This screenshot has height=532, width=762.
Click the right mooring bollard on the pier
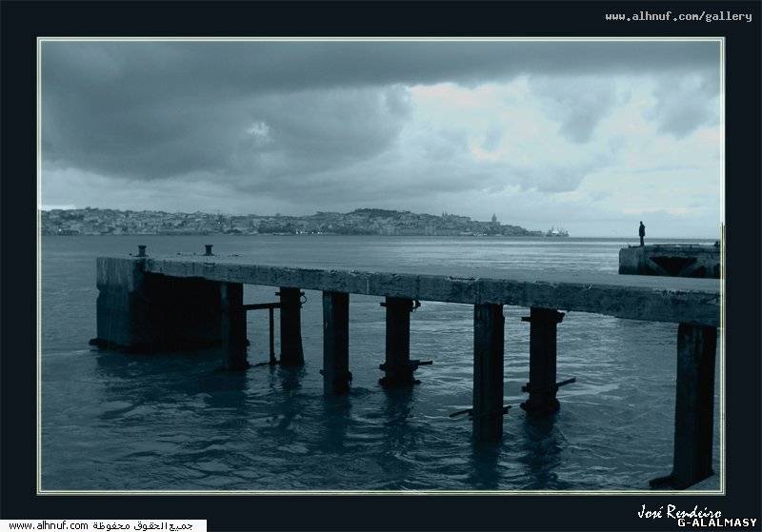[x=208, y=250]
